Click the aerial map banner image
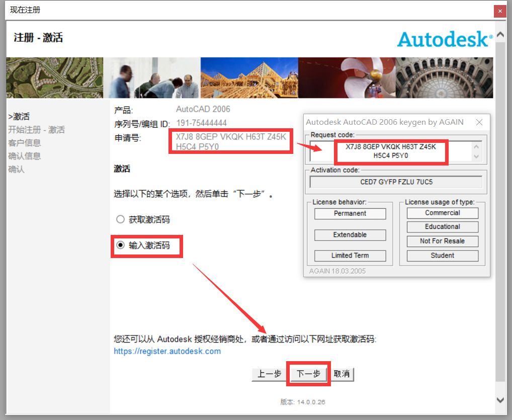 54,78
